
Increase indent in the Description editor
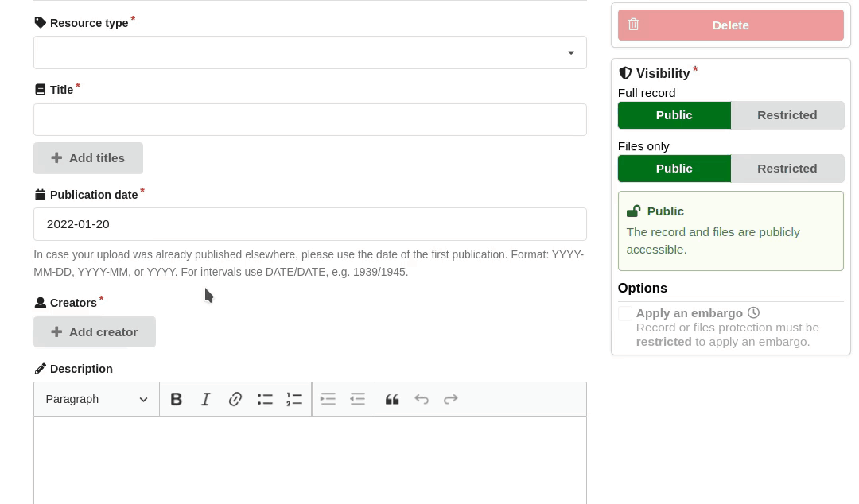pyautogui.click(x=328, y=399)
